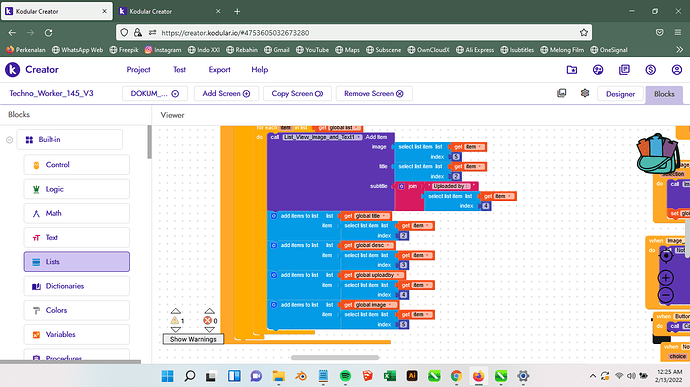Open the project folder icon in header

tap(572, 70)
